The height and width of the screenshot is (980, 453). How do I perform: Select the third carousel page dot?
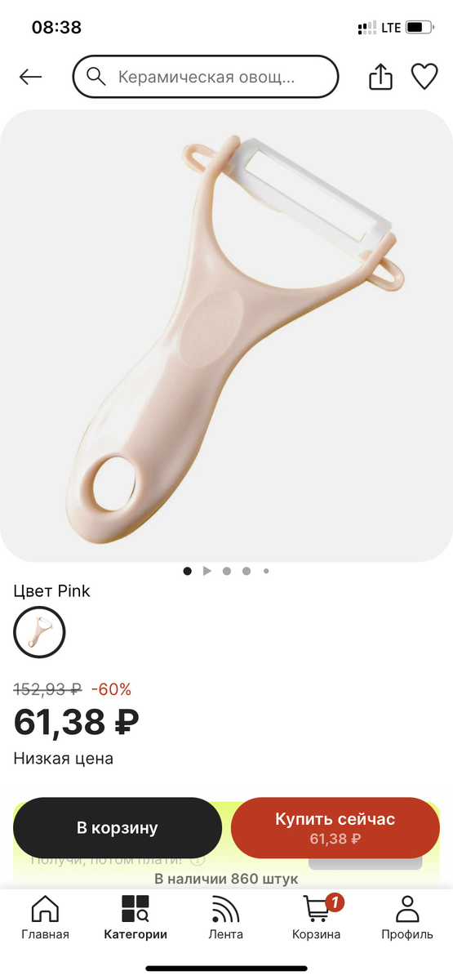tap(227, 571)
